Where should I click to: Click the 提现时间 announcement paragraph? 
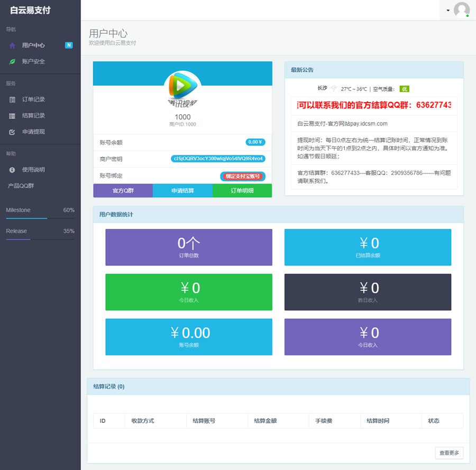click(x=374, y=149)
